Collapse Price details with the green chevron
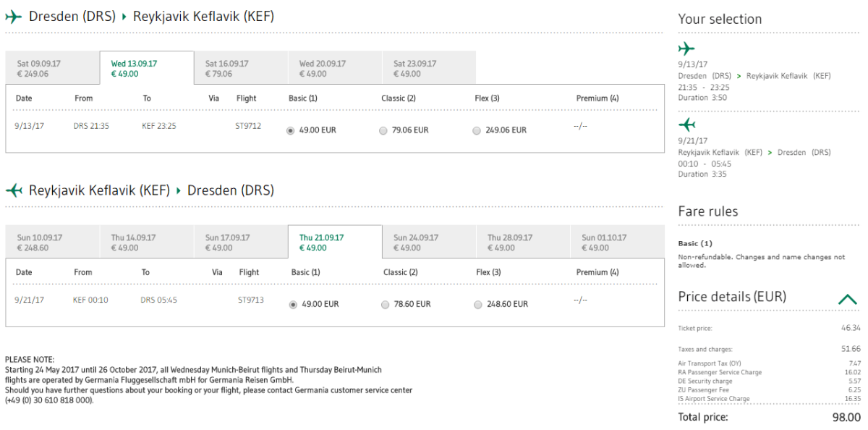 point(847,299)
